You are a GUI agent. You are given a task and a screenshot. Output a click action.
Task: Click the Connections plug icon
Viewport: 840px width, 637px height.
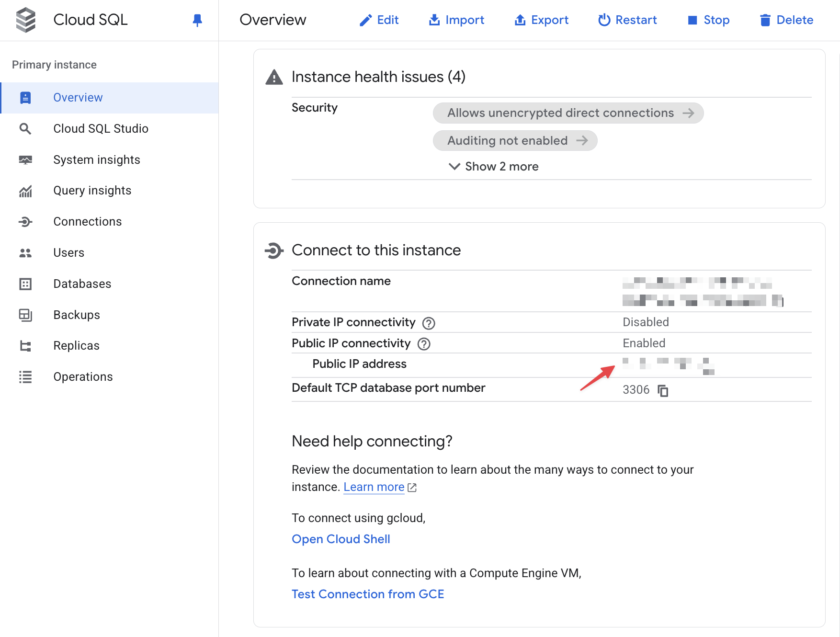pos(25,221)
